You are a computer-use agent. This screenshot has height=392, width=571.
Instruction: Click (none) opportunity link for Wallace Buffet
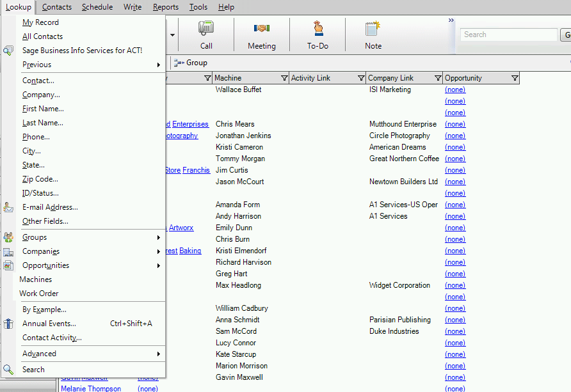pyautogui.click(x=455, y=90)
